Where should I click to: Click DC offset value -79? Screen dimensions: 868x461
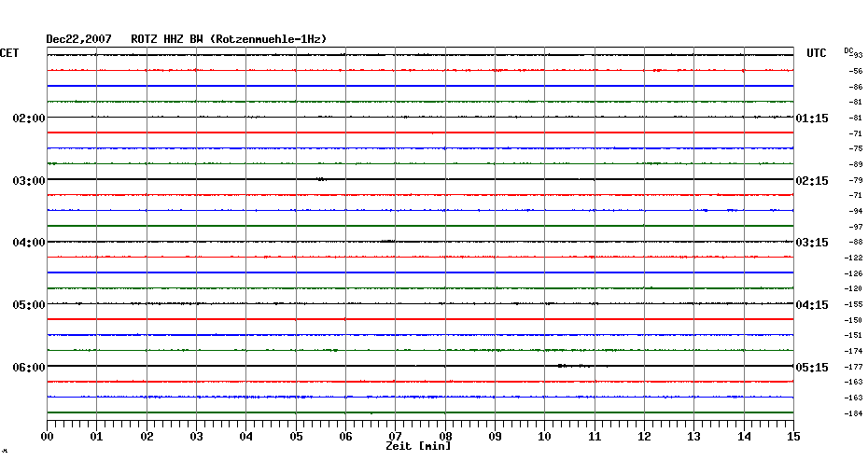tap(855, 180)
